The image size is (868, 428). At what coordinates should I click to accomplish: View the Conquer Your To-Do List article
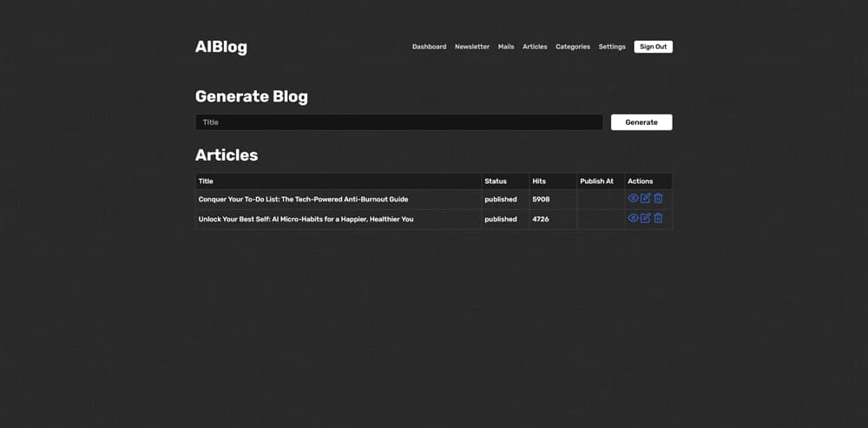click(634, 198)
